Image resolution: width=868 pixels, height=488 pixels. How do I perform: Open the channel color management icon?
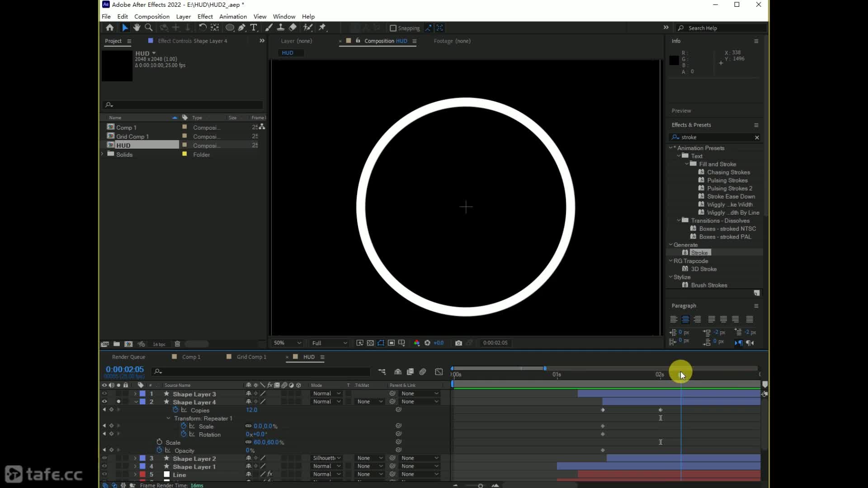417,343
